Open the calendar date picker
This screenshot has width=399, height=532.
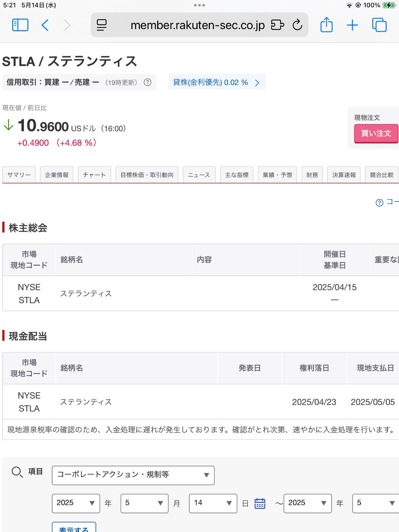(260, 504)
